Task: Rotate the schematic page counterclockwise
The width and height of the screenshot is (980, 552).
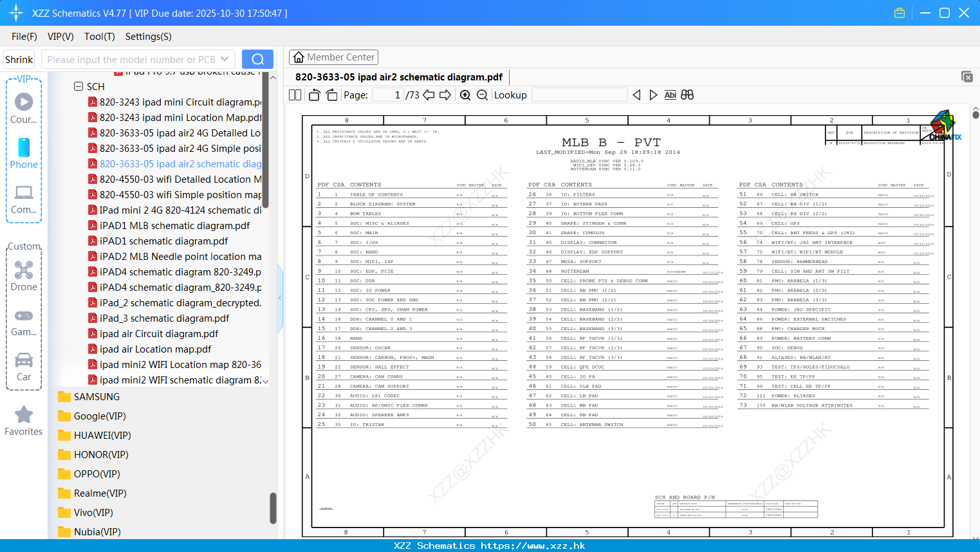Action: click(x=315, y=95)
